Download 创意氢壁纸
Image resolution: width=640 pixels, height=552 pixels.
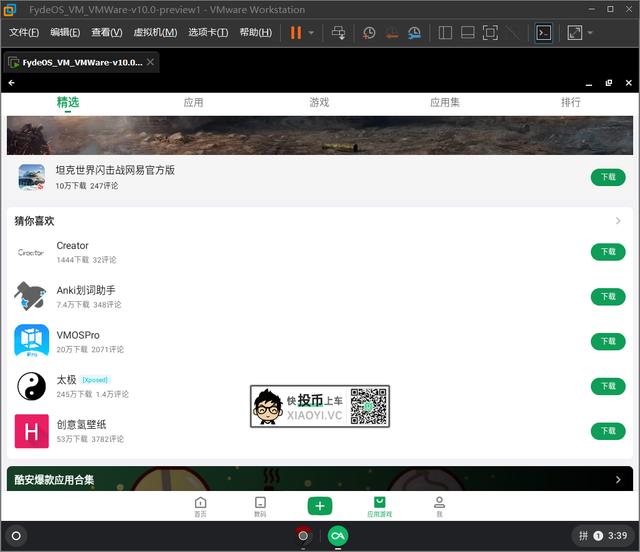point(608,431)
